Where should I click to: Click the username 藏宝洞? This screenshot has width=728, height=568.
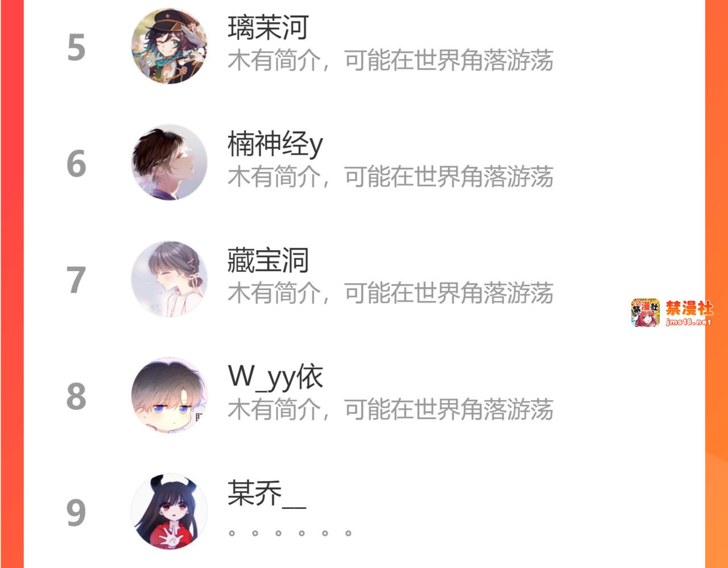(x=268, y=260)
